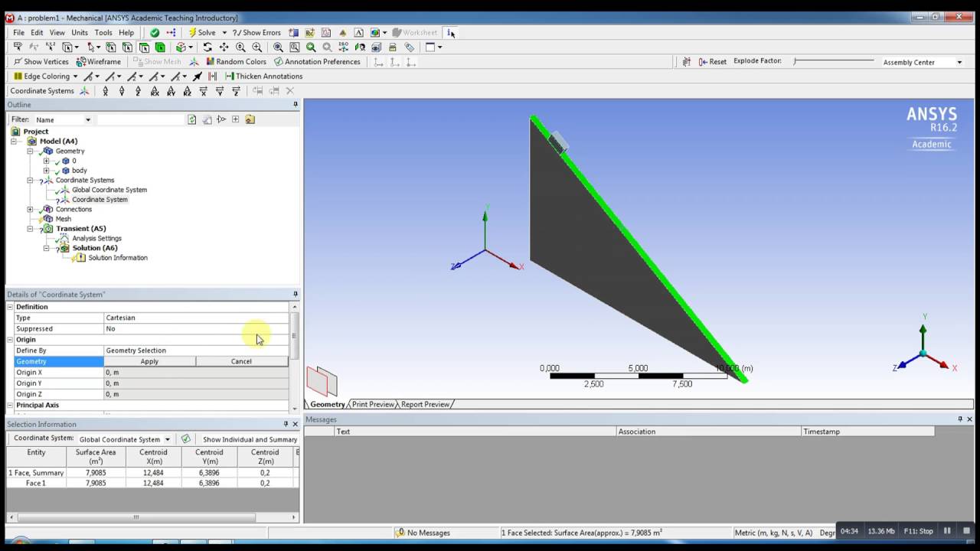The width and height of the screenshot is (980, 551).
Task: Click the Rotate Y (RY) transform icon
Action: 171,91
